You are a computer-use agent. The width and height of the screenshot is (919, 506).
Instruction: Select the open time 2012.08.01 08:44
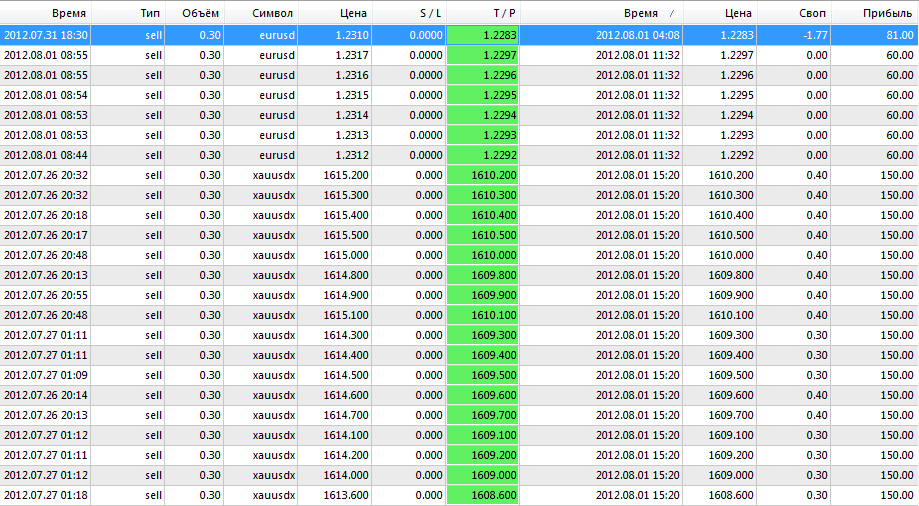[x=46, y=155]
